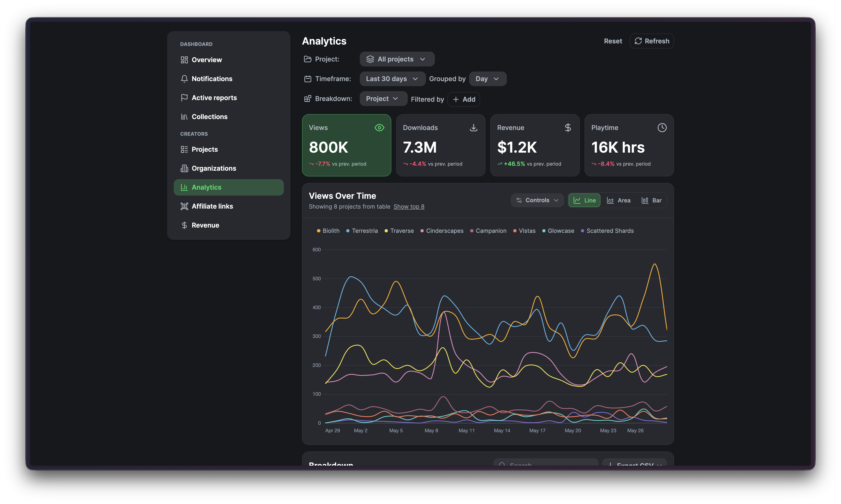841x504 pixels.
Task: Select the Downloads metric card
Action: (441, 145)
